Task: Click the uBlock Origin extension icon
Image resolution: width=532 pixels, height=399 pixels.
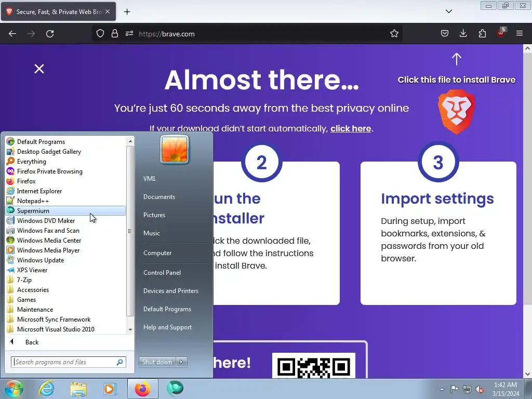Action: pyautogui.click(x=501, y=33)
